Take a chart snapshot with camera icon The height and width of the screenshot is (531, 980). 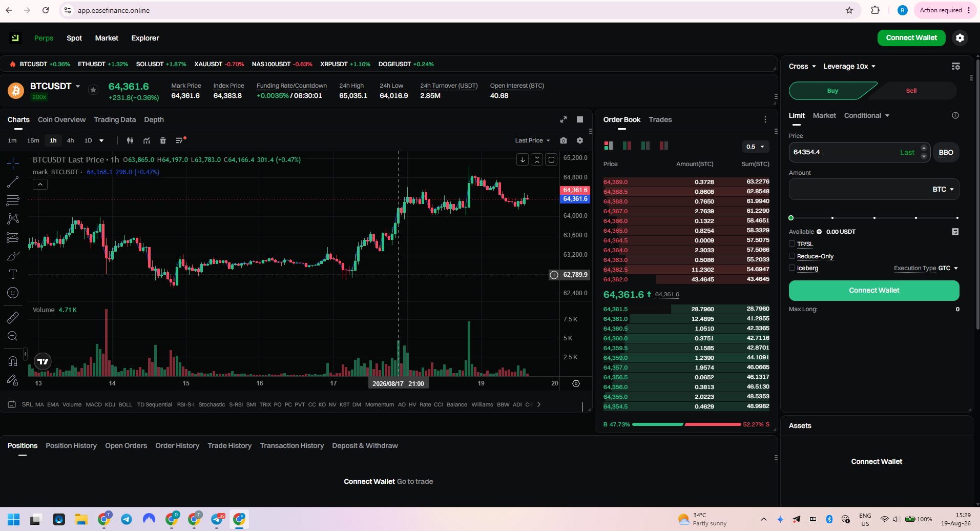[x=564, y=140]
